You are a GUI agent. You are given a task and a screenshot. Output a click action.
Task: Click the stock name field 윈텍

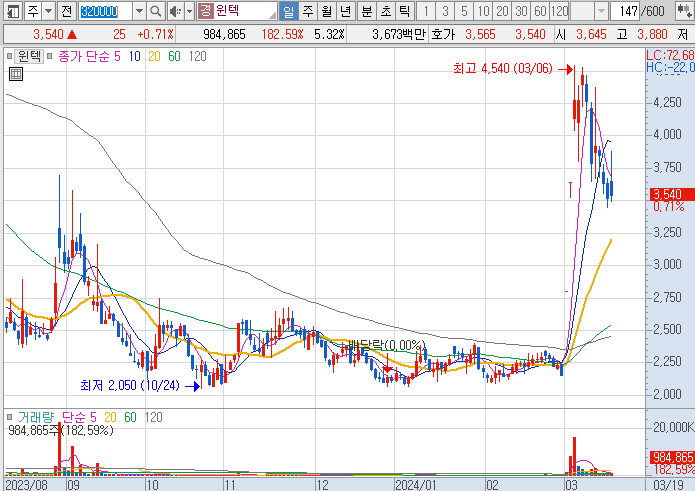click(x=245, y=11)
